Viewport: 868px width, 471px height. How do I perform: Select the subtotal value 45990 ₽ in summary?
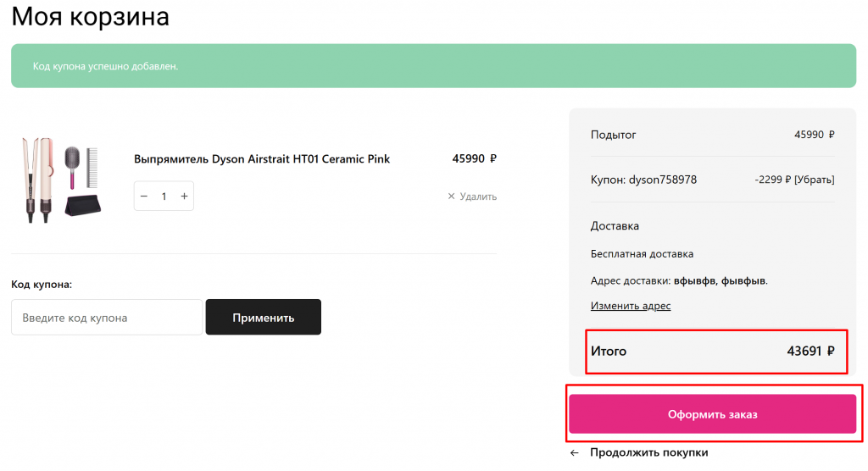pyautogui.click(x=815, y=135)
